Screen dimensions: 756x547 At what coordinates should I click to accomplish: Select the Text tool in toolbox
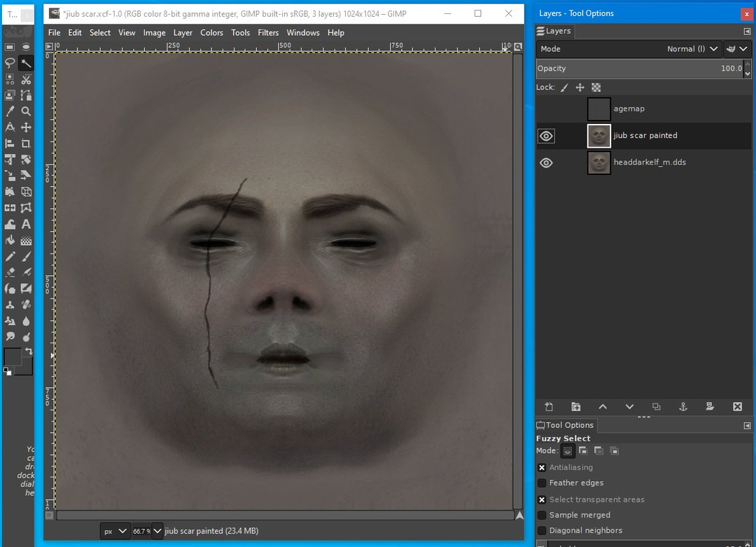(x=26, y=224)
